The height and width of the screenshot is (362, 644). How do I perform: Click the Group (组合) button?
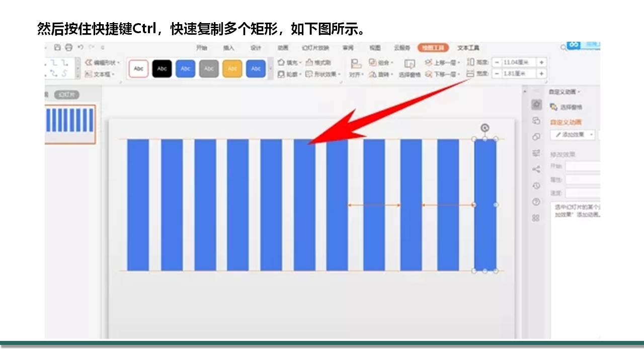pyautogui.click(x=380, y=62)
